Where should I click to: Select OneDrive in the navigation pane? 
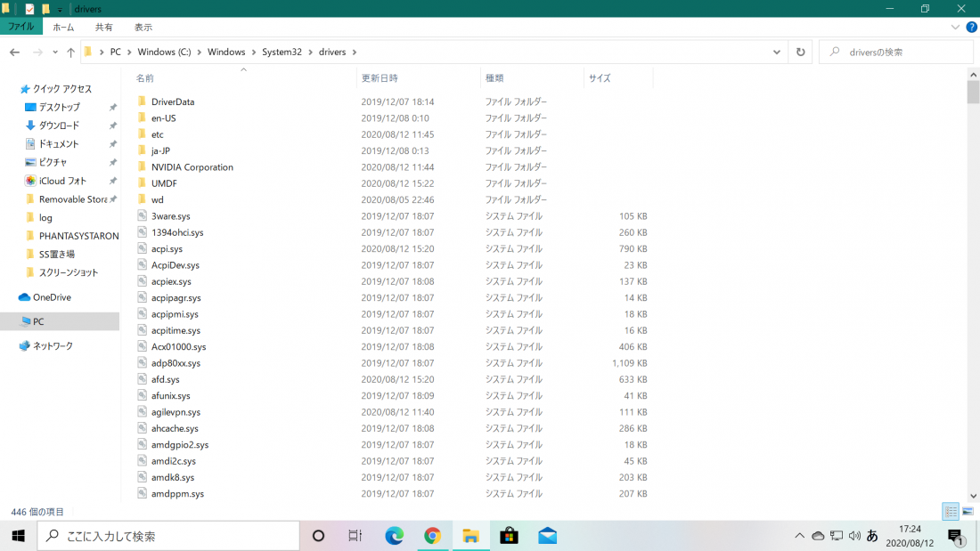point(52,297)
